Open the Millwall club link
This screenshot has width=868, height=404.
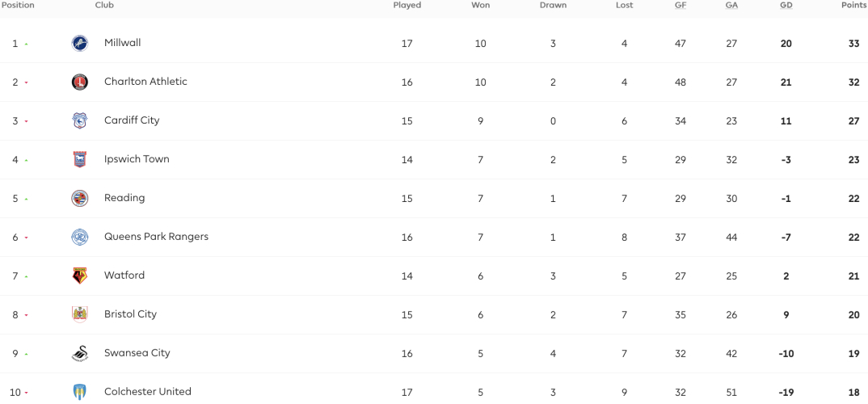[122, 43]
